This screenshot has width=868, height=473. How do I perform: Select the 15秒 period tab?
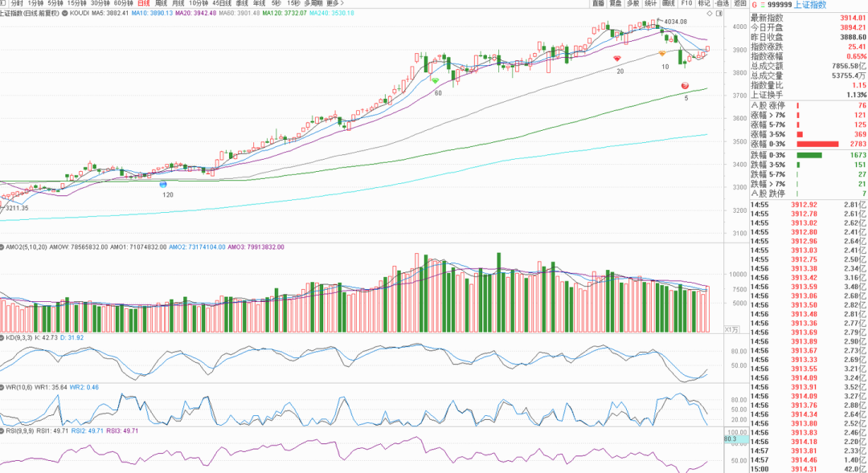point(293,3)
